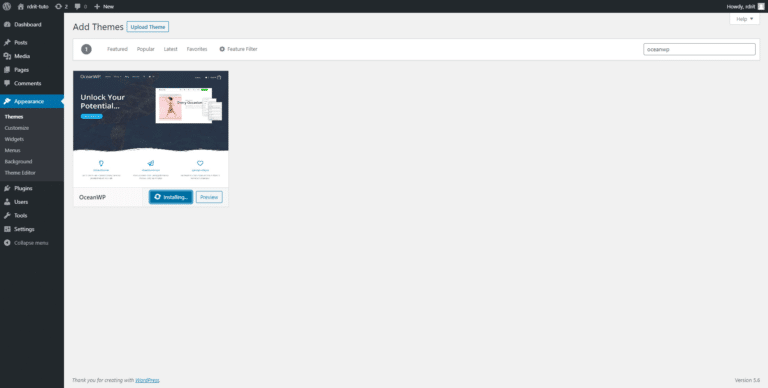
Task: Click the theme search field containing oceanwp
Action: tap(699, 49)
